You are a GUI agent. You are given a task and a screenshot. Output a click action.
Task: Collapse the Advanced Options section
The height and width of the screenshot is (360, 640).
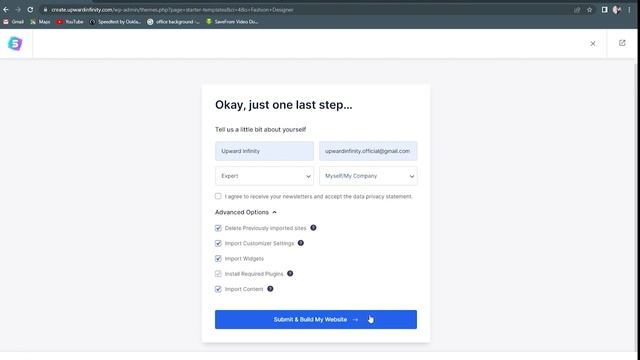click(x=246, y=212)
